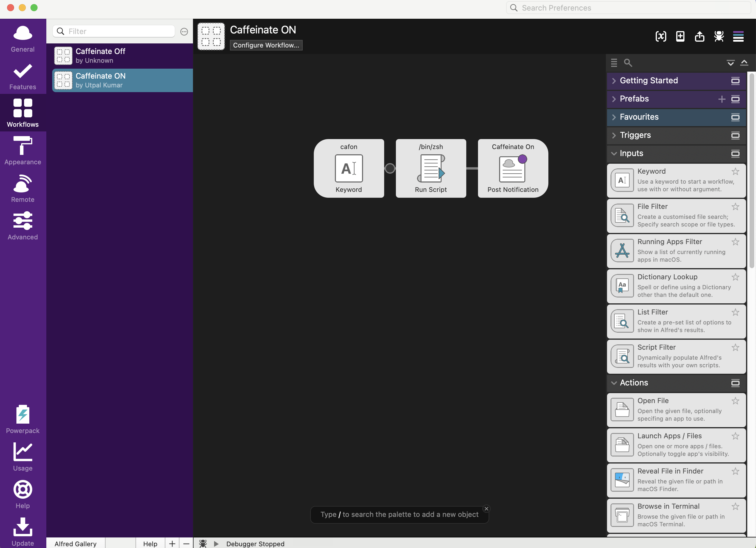Open Alfred Gallery from the bottom bar
Viewport: 756px width, 548px height.
point(75,543)
